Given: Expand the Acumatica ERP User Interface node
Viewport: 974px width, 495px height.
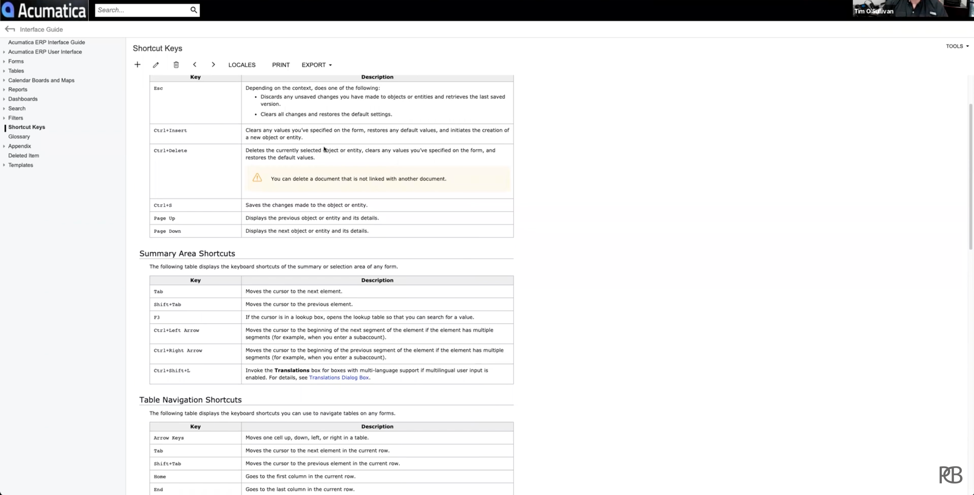Looking at the screenshot, I should pyautogui.click(x=4, y=52).
